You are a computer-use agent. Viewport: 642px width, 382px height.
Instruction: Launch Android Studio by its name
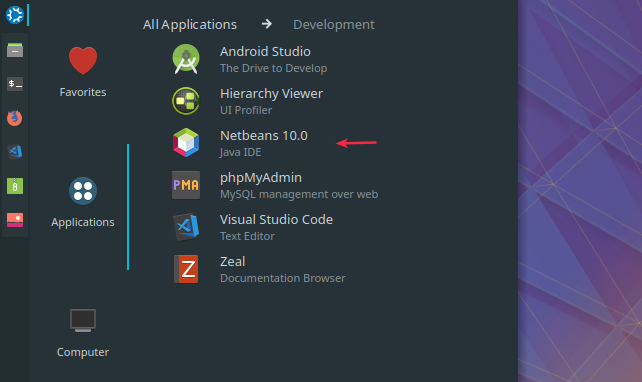pyautogui.click(x=265, y=52)
